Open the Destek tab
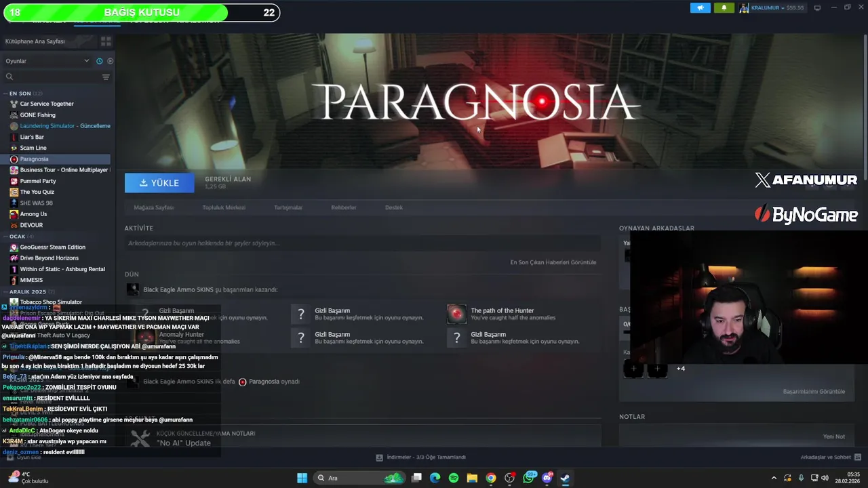 394,207
